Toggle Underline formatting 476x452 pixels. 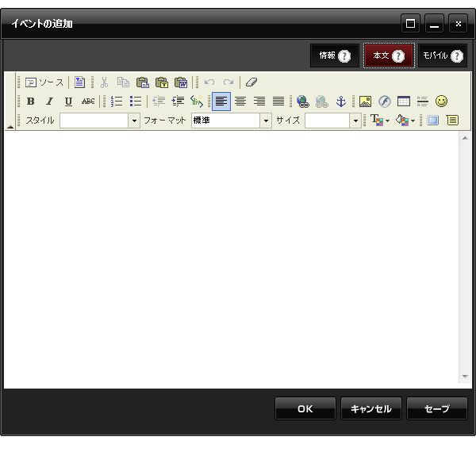(x=68, y=102)
